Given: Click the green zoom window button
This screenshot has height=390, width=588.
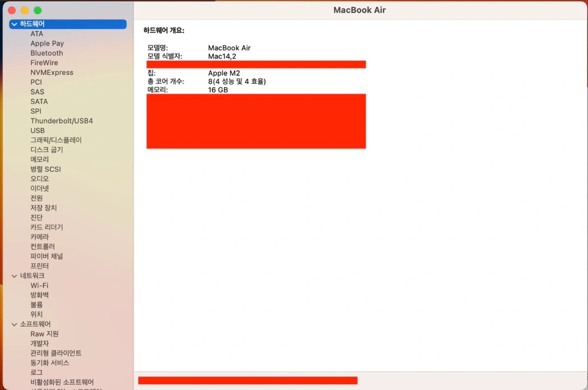Looking at the screenshot, I should (38, 10).
